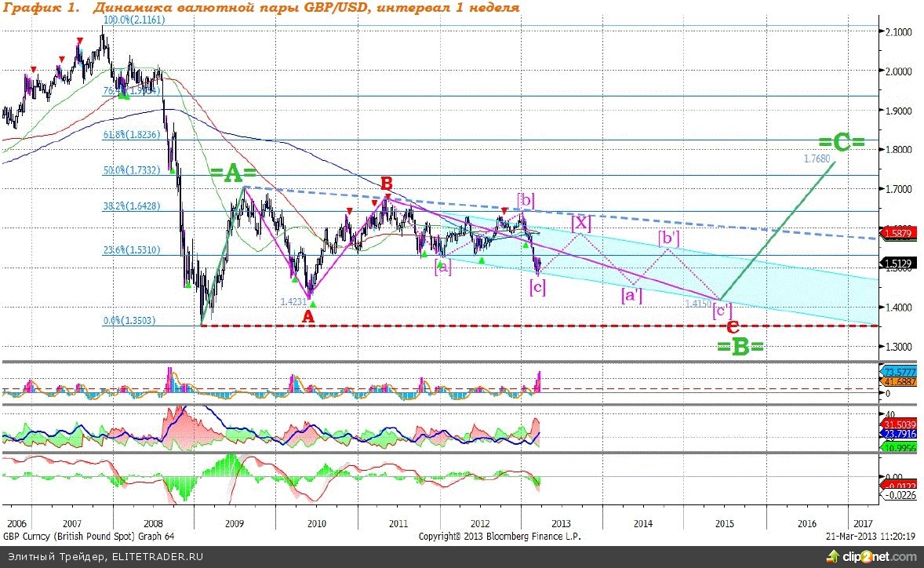Click the red 31.5039 indicator value tag
The image size is (924, 568).
point(895,423)
